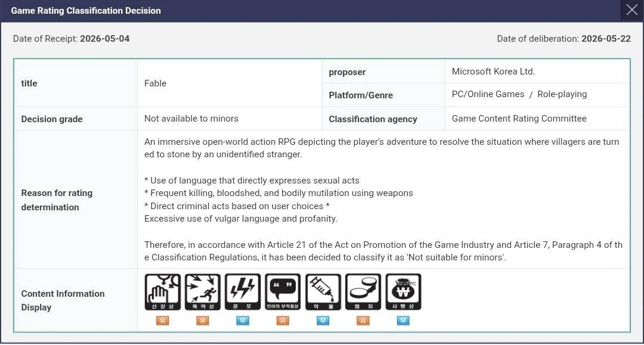Click the gambling content icon with money bag
This screenshot has width=644, height=345.
[x=403, y=292]
